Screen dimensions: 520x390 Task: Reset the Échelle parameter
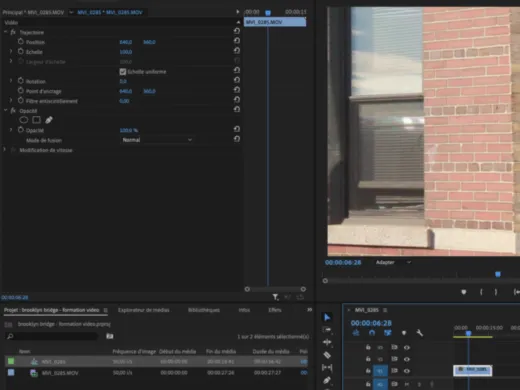coord(237,51)
